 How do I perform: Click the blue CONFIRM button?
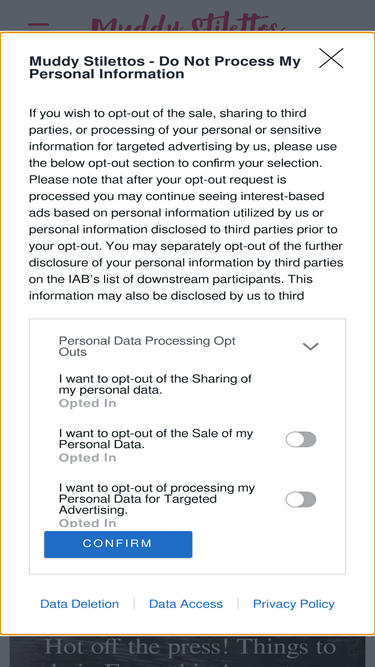(118, 544)
